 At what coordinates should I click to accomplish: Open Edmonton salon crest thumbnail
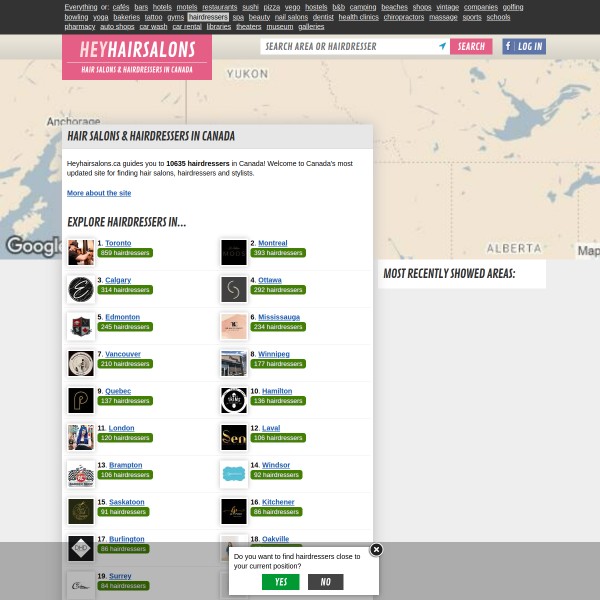[x=81, y=326]
